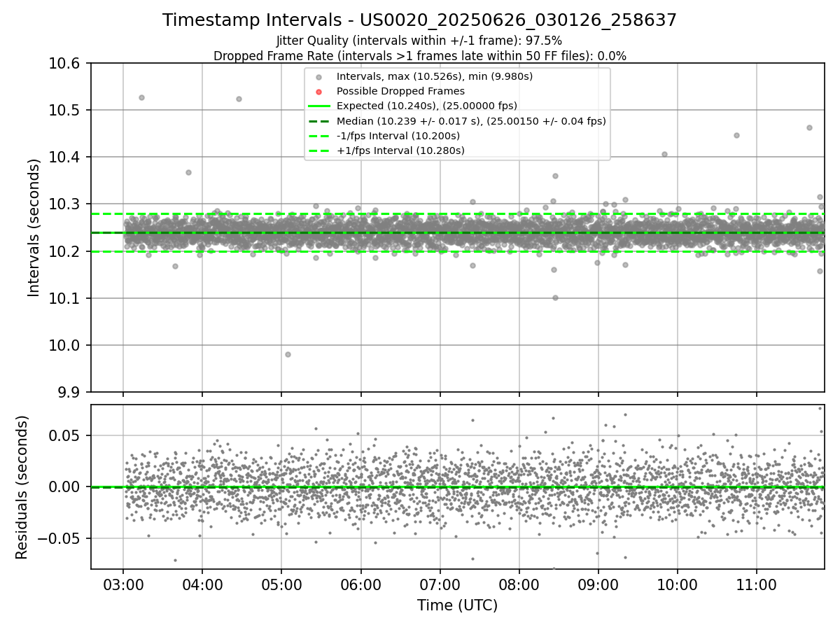Click the maximum interval outlier point near 03:15
840x630 pixels.
pos(141,97)
